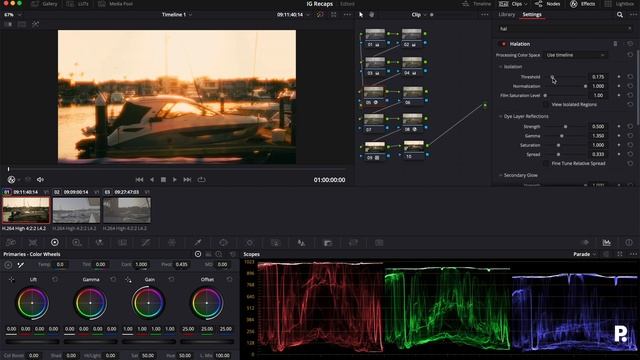Select the node editor pointer tool
Viewport: 640px width, 360px height.
pos(361,14)
